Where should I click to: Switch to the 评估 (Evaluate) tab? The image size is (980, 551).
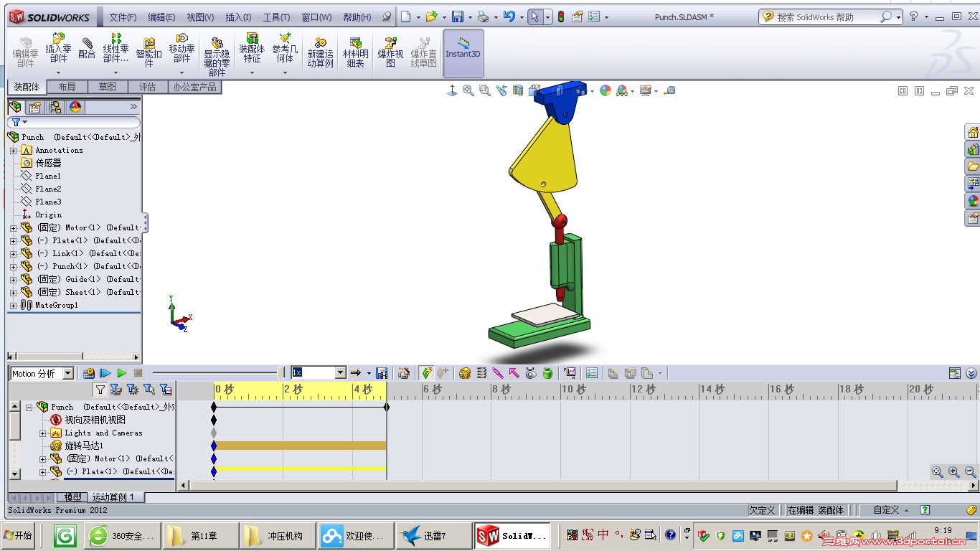[147, 87]
